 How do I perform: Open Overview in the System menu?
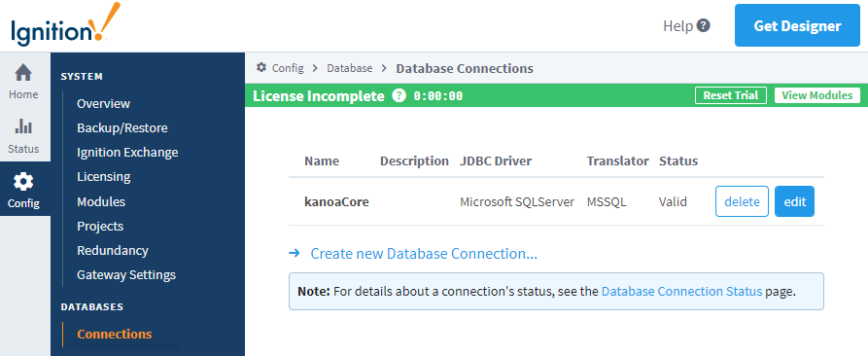pyautogui.click(x=103, y=103)
